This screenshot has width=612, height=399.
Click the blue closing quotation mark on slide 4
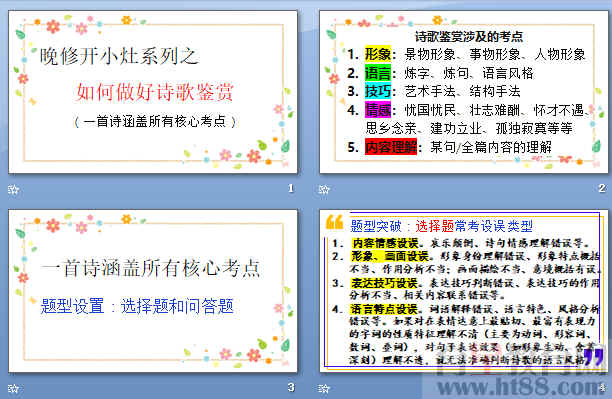point(594,356)
